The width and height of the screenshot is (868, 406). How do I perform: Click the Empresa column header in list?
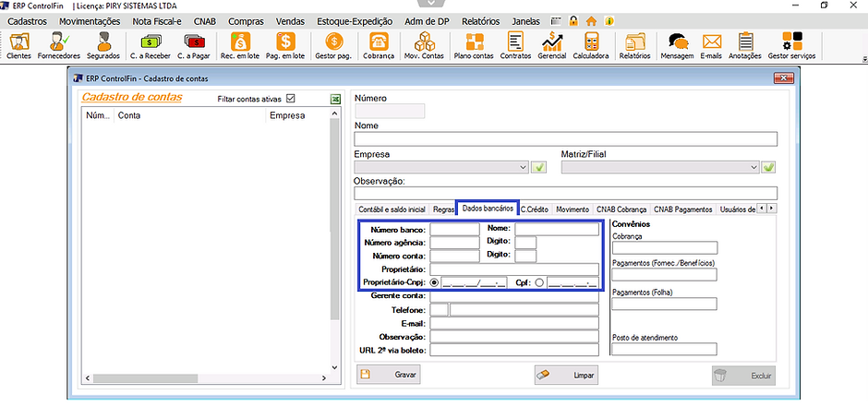click(x=297, y=115)
